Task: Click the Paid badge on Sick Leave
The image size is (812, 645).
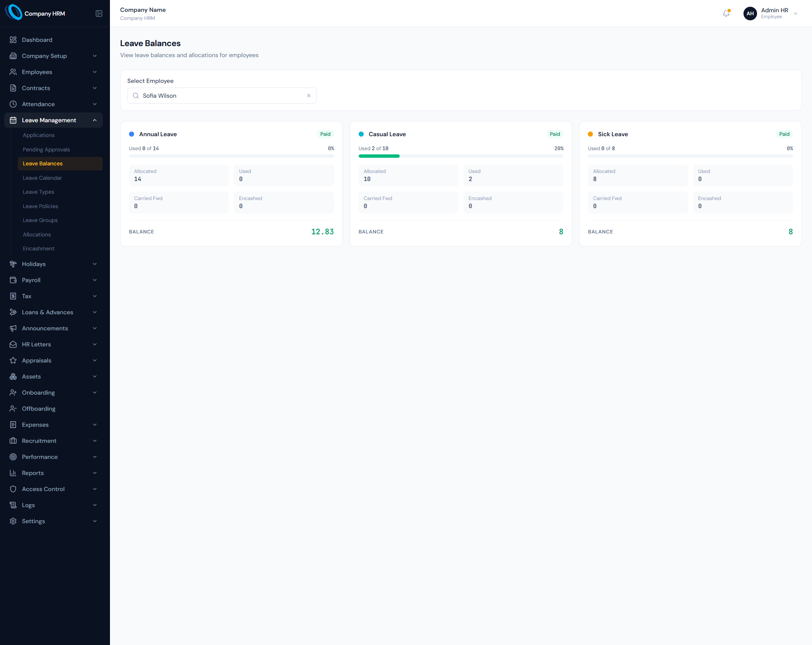Action: (784, 134)
